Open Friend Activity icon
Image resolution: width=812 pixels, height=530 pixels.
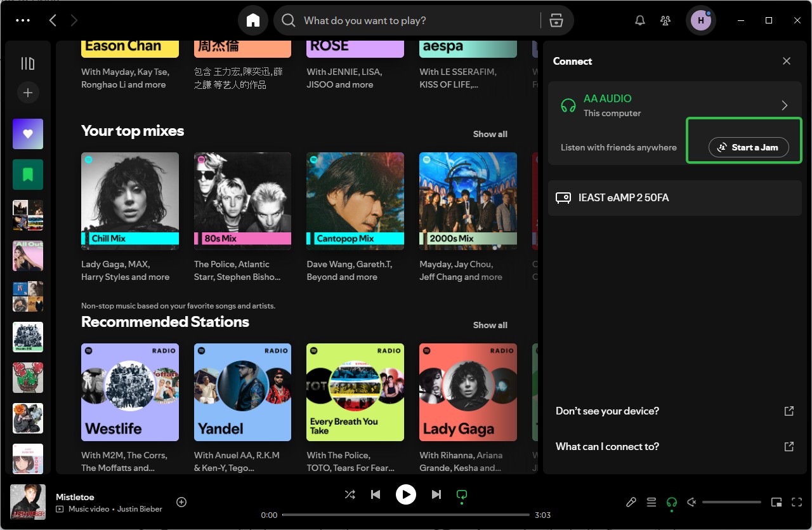tap(665, 20)
